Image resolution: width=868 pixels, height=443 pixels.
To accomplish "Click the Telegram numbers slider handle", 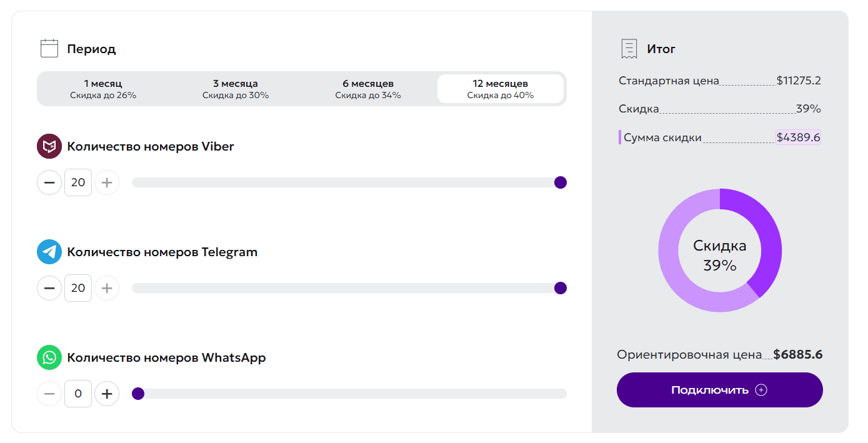I will [561, 288].
